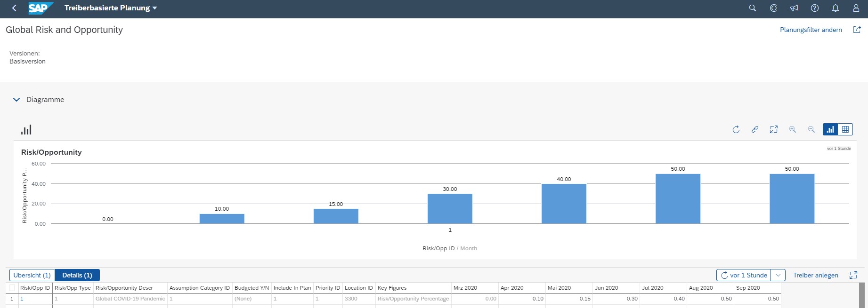Click Treiber anlegen button
Viewport: 868px width, 308px height.
816,275
